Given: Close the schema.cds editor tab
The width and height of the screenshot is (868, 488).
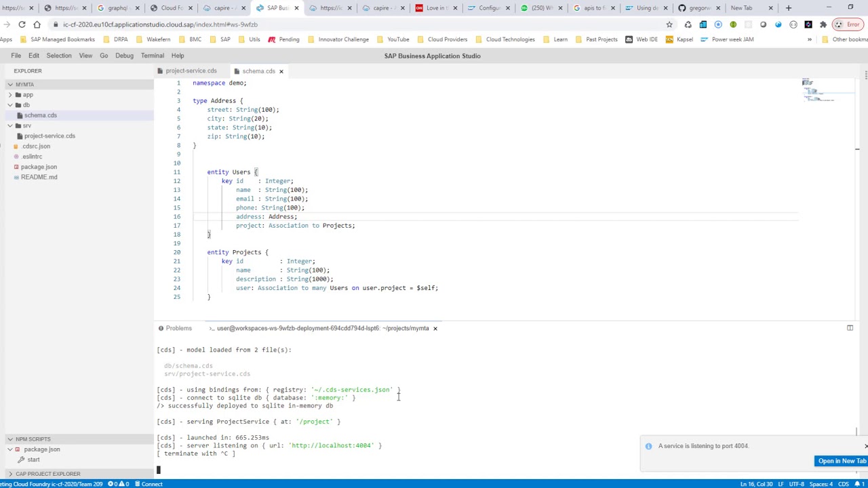Looking at the screenshot, I should (x=281, y=71).
